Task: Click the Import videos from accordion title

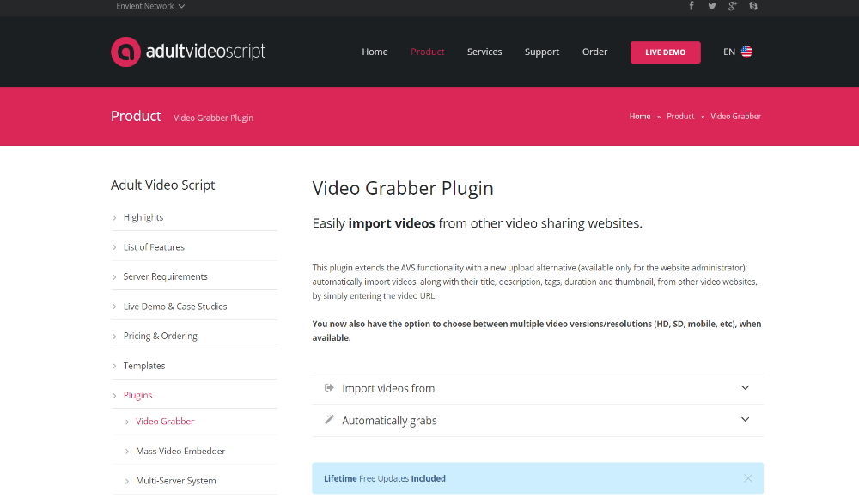Action: click(388, 388)
